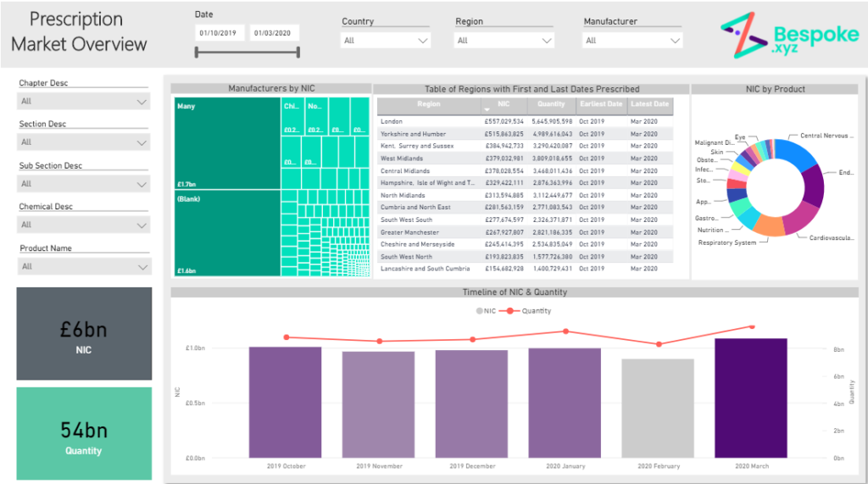The height and width of the screenshot is (484, 868).
Task: Select the 2019 October bar
Action: pos(285,402)
